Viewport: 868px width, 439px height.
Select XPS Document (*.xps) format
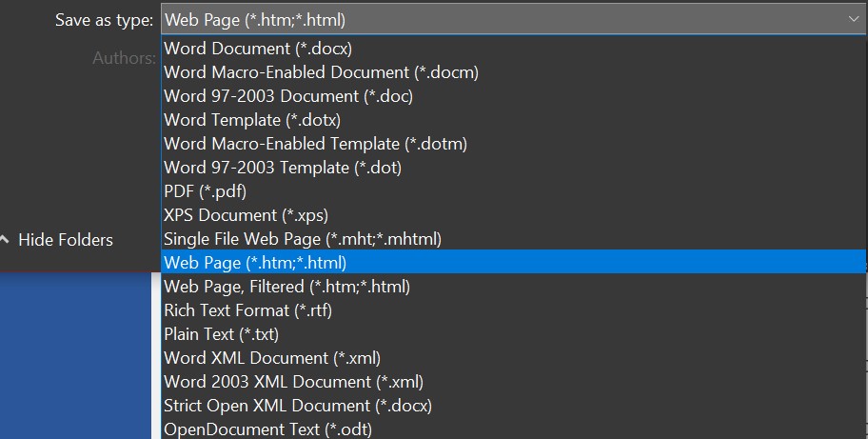246,215
